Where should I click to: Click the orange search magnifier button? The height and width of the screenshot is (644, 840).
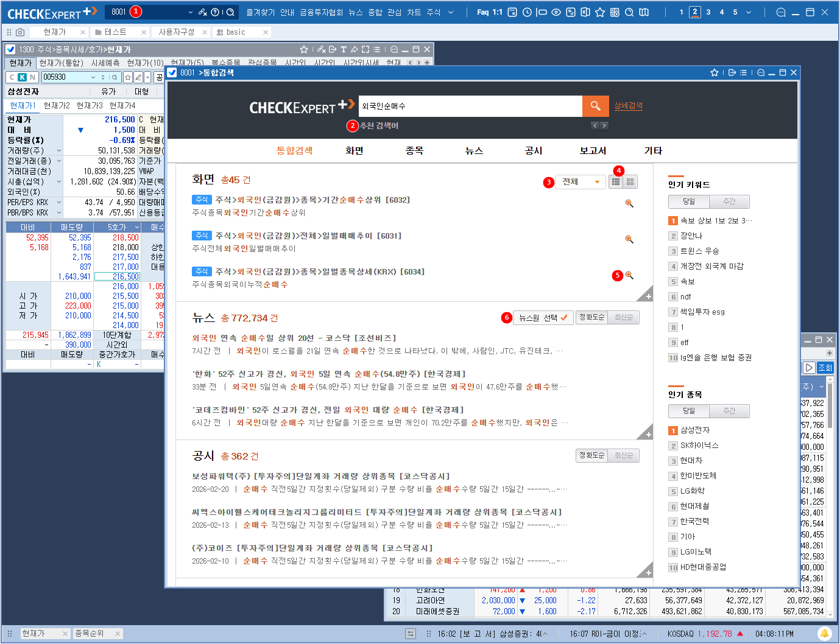point(595,106)
